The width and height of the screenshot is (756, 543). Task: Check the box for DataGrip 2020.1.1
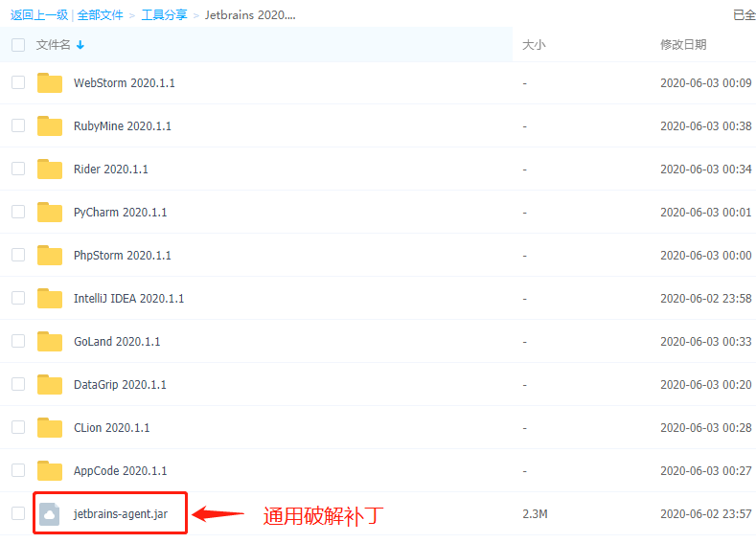[18, 384]
